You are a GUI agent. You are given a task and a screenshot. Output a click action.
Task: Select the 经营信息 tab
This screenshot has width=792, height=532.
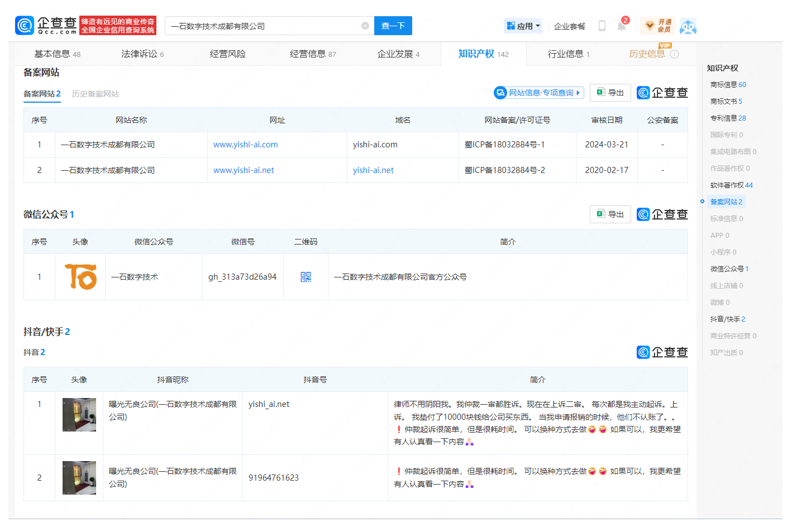pyautogui.click(x=312, y=54)
